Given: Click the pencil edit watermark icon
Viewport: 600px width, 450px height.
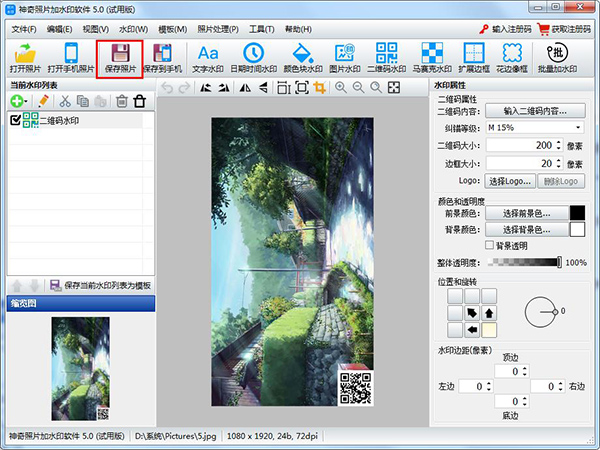Looking at the screenshot, I should tap(43, 101).
